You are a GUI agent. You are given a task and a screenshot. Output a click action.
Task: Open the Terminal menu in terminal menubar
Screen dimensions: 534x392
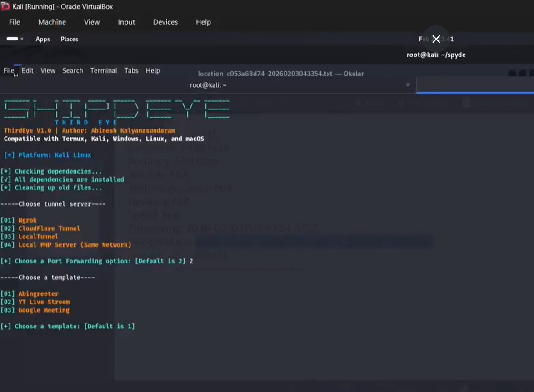104,70
